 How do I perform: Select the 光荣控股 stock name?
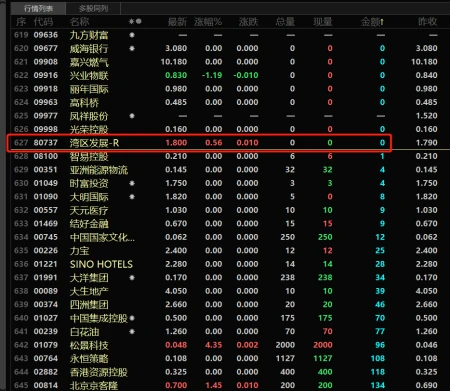click(89, 129)
